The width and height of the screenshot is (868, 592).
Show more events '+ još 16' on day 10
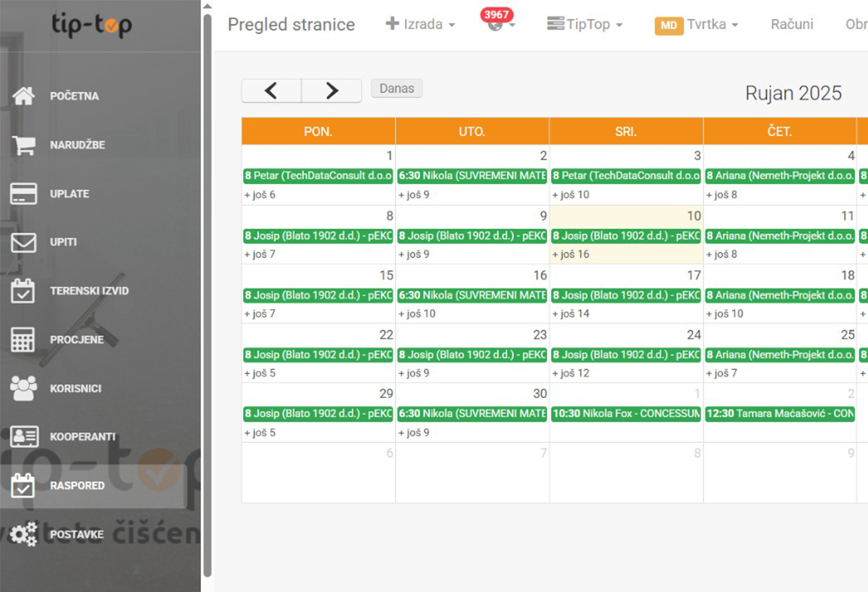pyautogui.click(x=571, y=254)
